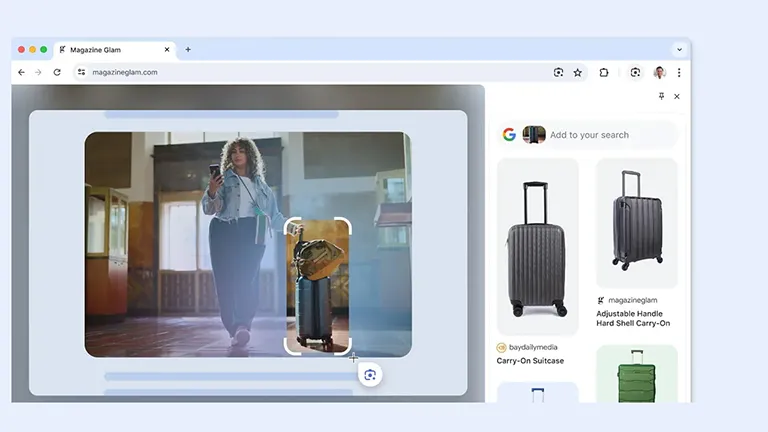768x432 pixels.
Task: Click the Google Lens icon in address bar
Action: (558, 72)
